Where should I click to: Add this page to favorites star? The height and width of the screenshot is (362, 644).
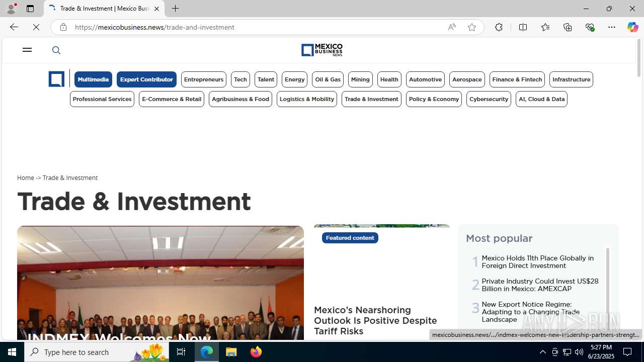[x=471, y=27]
